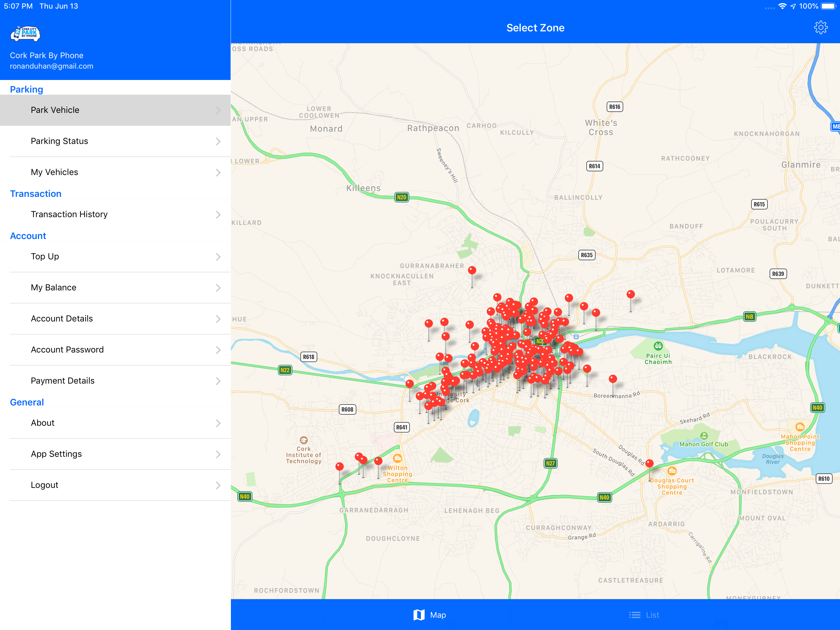This screenshot has height=630, width=840.
Task: Tap the Mahon Golf Club icon
Action: [704, 436]
